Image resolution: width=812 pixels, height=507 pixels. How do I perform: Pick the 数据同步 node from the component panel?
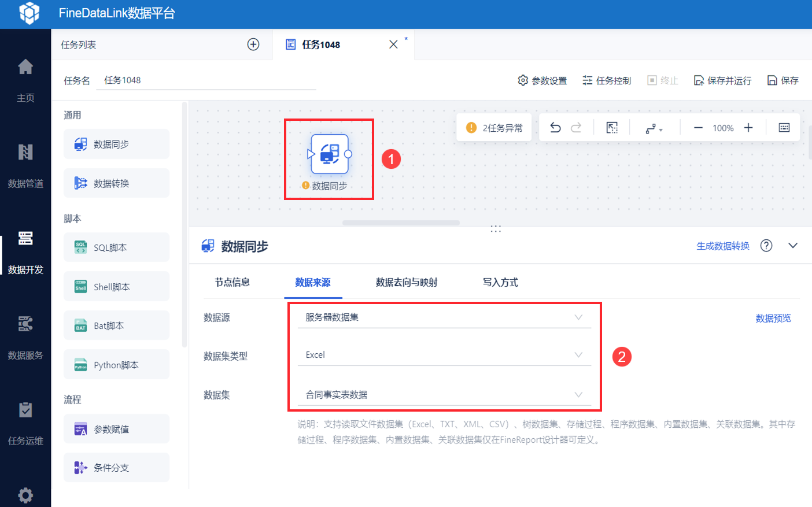point(116,144)
